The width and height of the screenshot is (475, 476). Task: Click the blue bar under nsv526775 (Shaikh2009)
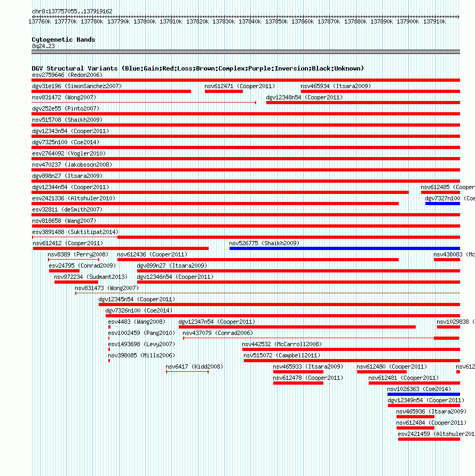[345, 248]
